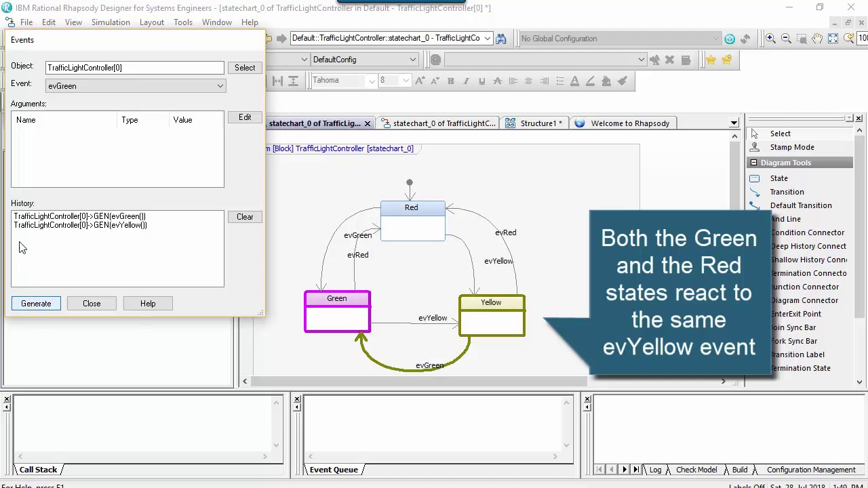The width and height of the screenshot is (868, 488).
Task: Select the Pan hand tool
Action: pyautogui.click(x=817, y=39)
